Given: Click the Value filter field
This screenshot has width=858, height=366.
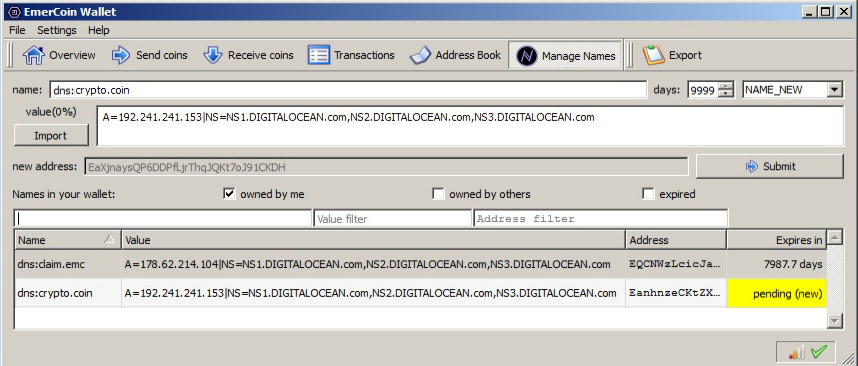Looking at the screenshot, I should [393, 218].
